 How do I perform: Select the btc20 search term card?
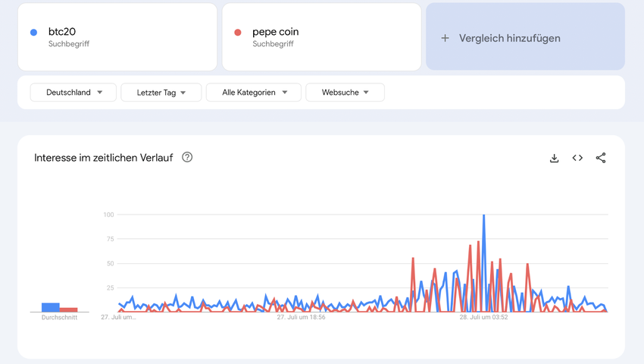[x=117, y=37]
